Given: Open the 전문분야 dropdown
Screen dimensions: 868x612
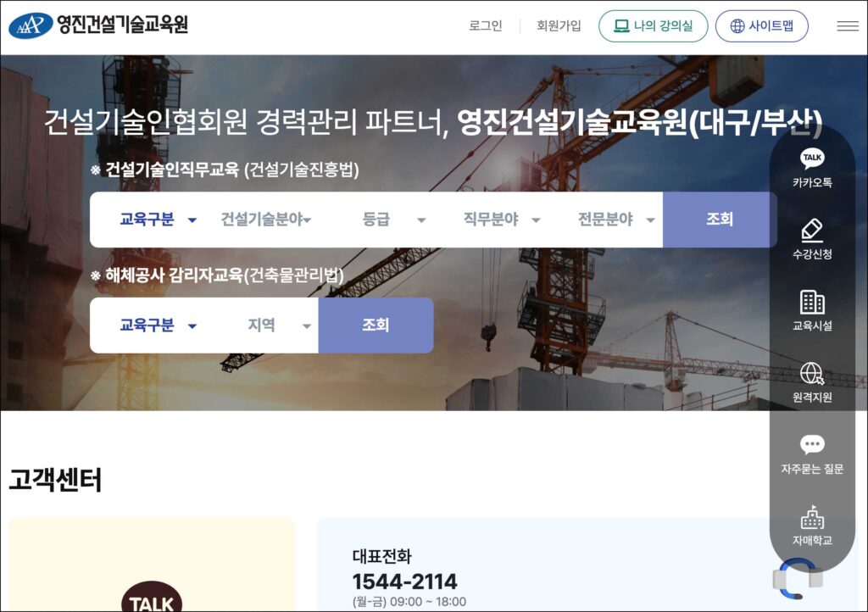Looking at the screenshot, I should 616,220.
